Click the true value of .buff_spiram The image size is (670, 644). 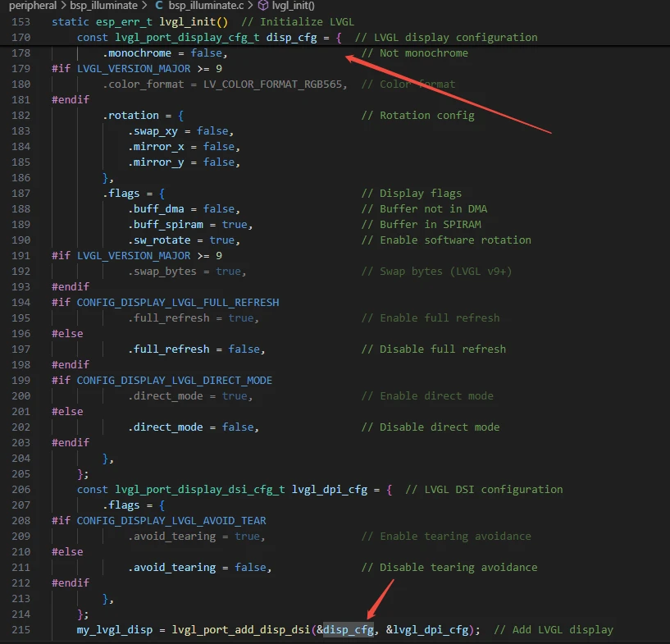tap(235, 225)
